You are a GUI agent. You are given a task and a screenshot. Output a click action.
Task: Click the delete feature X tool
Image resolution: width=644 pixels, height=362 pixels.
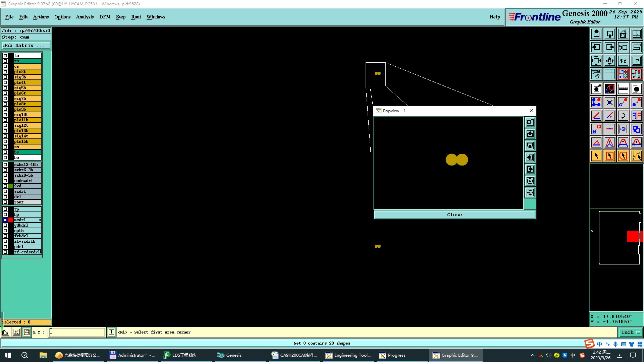click(609, 102)
